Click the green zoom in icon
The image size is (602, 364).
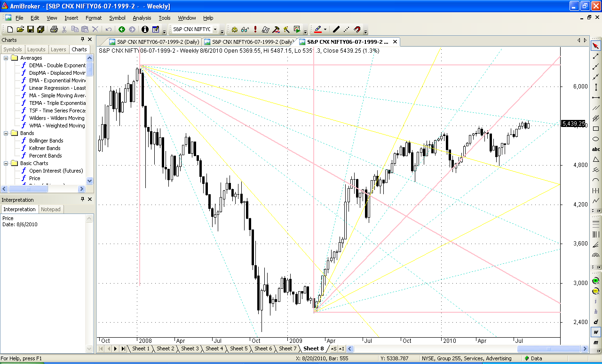pos(596,280)
